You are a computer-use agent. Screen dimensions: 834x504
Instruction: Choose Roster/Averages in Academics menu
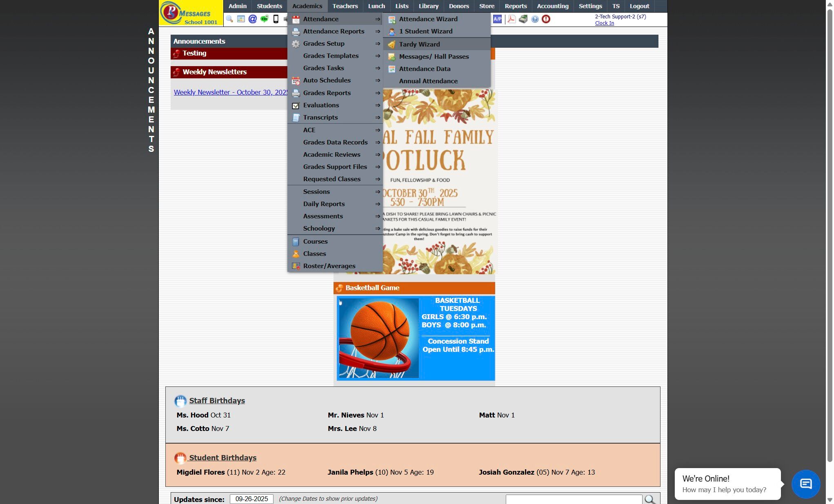click(329, 266)
